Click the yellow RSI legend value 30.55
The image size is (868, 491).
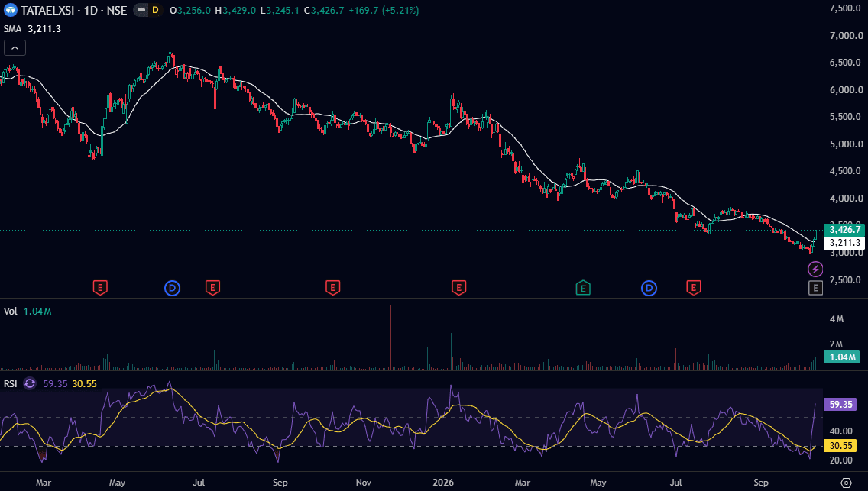84,384
